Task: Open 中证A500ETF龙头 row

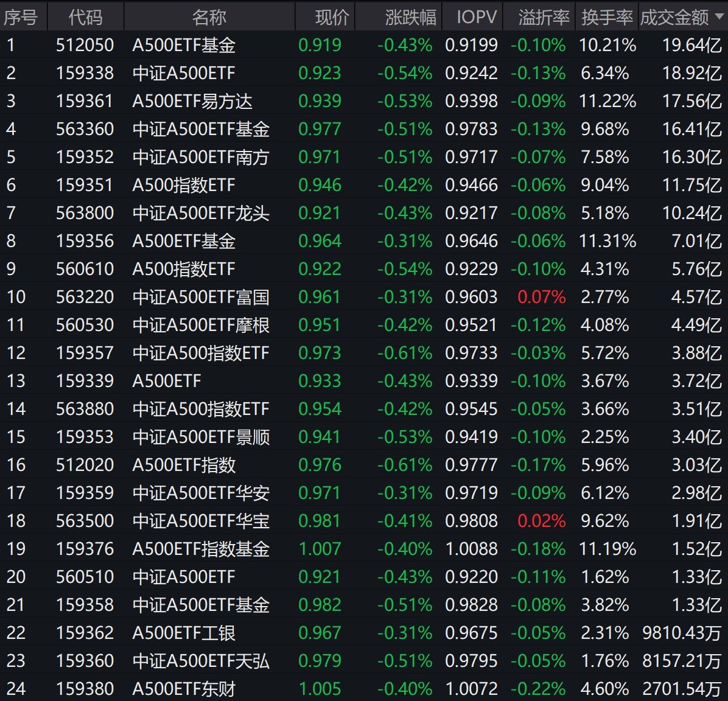Action: [364, 212]
